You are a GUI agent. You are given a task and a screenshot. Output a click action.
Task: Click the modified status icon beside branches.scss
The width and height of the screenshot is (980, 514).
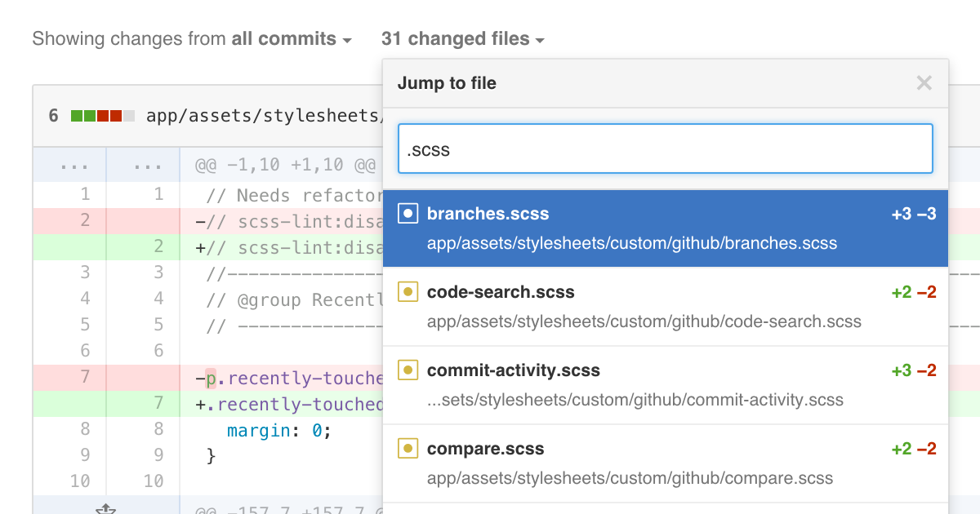click(408, 213)
